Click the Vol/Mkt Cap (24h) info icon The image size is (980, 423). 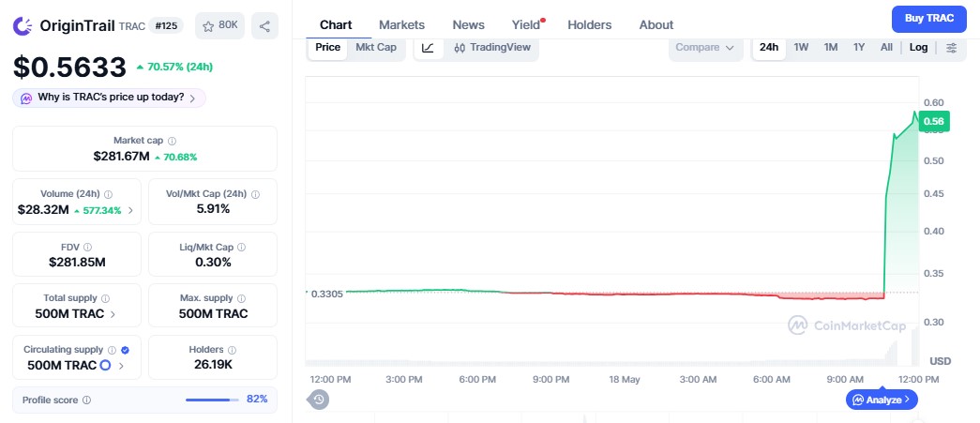point(256,194)
